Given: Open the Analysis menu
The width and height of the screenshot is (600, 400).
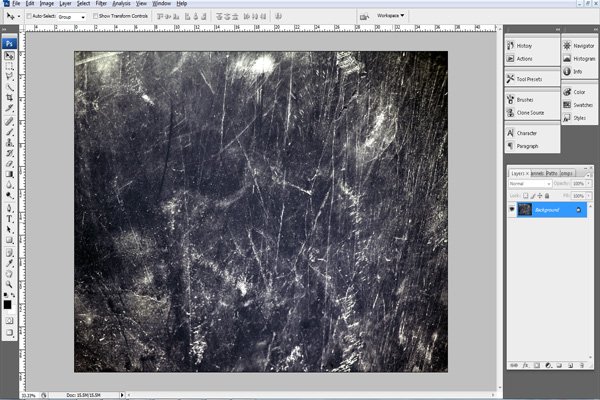Looking at the screenshot, I should (121, 3).
